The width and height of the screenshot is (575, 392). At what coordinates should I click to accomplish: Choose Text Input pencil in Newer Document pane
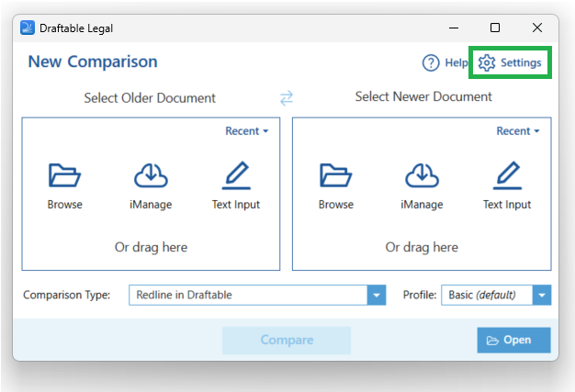507,175
